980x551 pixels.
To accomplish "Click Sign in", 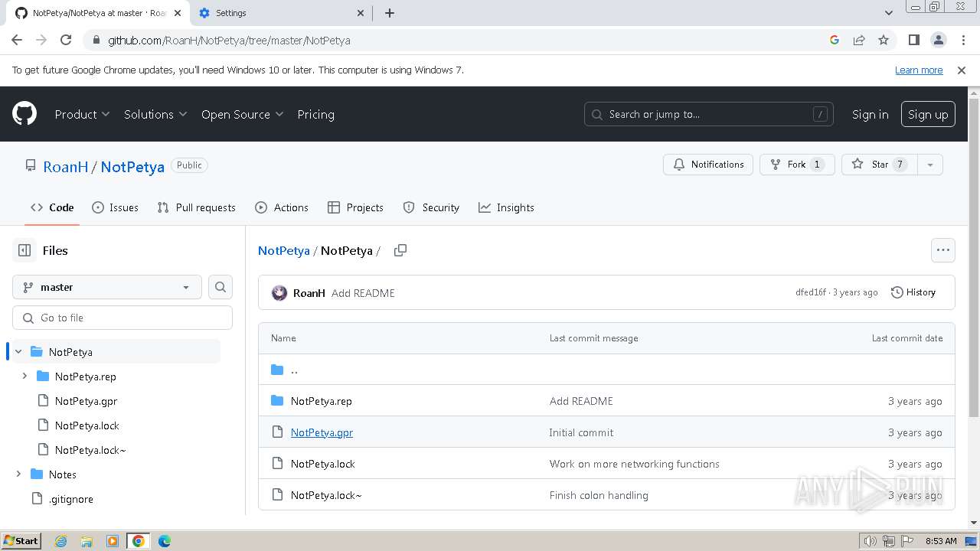I will 870,114.
